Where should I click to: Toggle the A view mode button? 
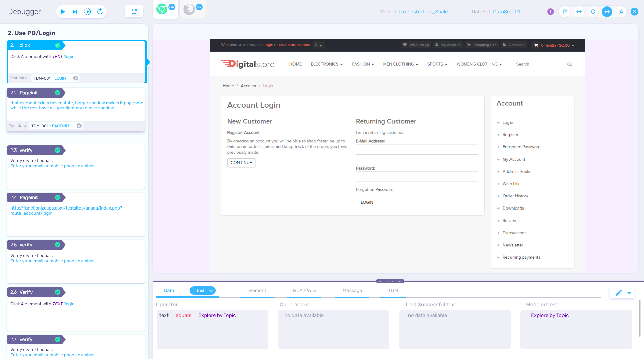pyautogui.click(x=621, y=12)
